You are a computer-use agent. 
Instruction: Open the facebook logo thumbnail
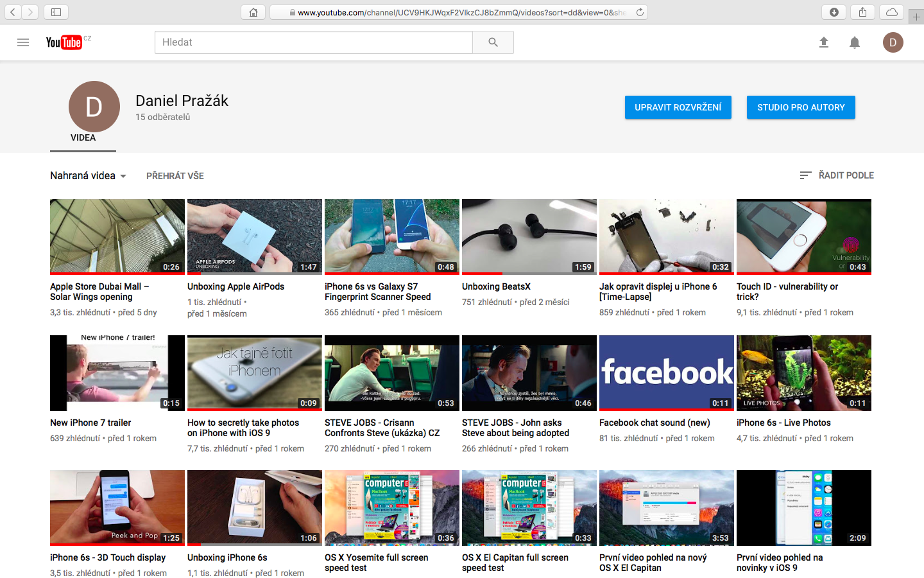667,373
